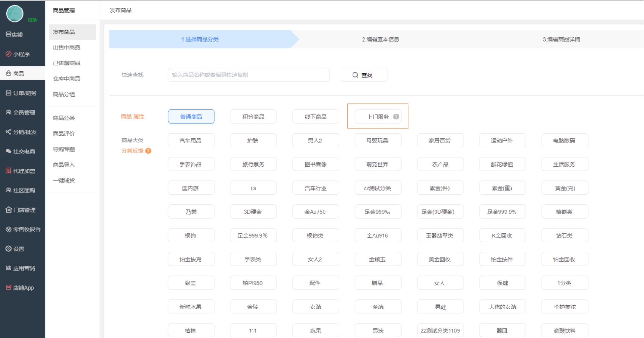644x338 pixels.
Task: Choose the 护肤 category
Action: pyautogui.click(x=253, y=141)
